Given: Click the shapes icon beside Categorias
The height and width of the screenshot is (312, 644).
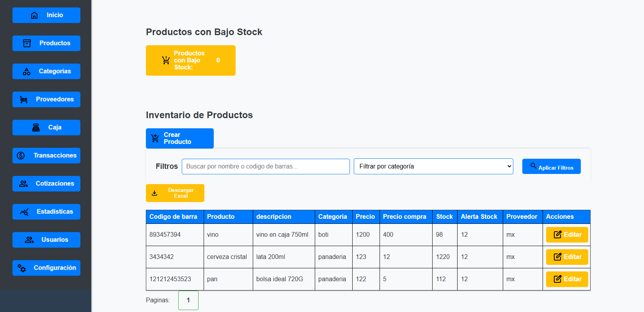Looking at the screenshot, I should [x=27, y=71].
